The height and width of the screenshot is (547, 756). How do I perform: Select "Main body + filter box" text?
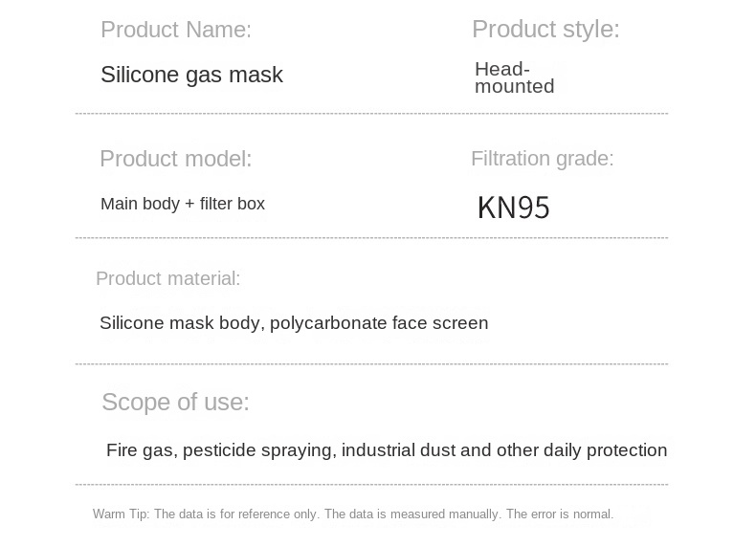(x=183, y=204)
